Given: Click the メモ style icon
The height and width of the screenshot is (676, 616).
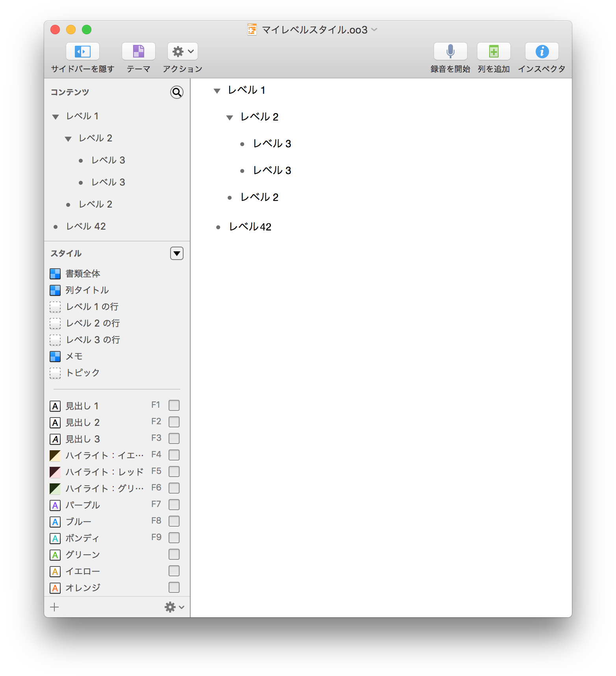Looking at the screenshot, I should (x=55, y=357).
